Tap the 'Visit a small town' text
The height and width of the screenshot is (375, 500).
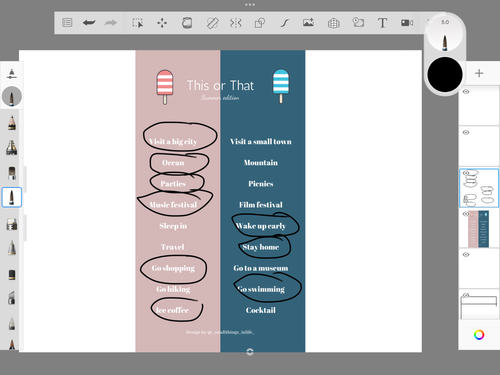point(261,142)
